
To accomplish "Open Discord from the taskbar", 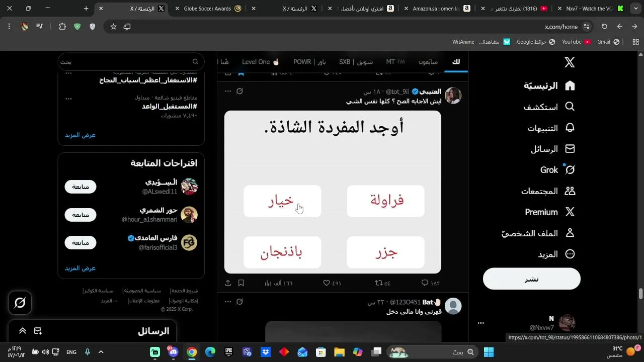I will (174, 352).
